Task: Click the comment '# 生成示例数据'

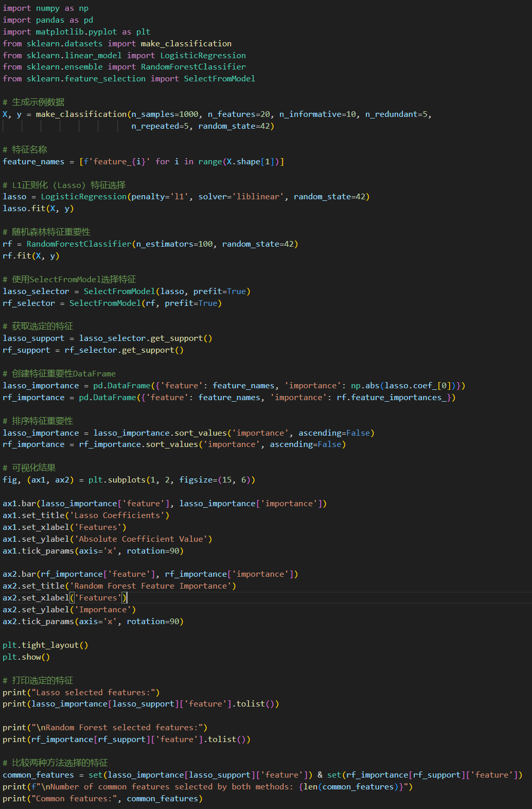Action: 33,102
